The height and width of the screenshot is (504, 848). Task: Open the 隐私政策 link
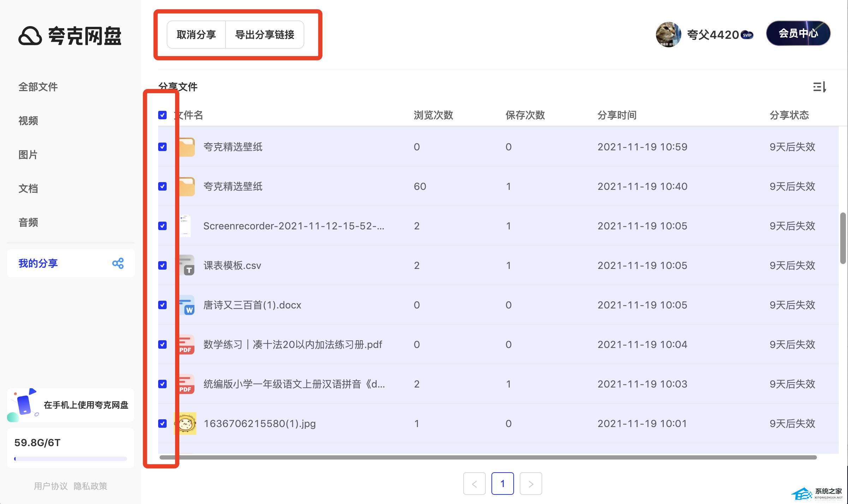pos(90,486)
